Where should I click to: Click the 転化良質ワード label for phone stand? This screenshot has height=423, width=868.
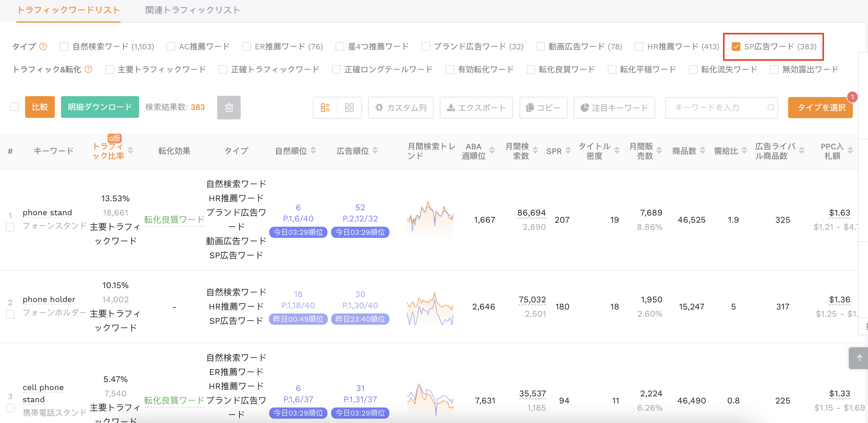174,220
